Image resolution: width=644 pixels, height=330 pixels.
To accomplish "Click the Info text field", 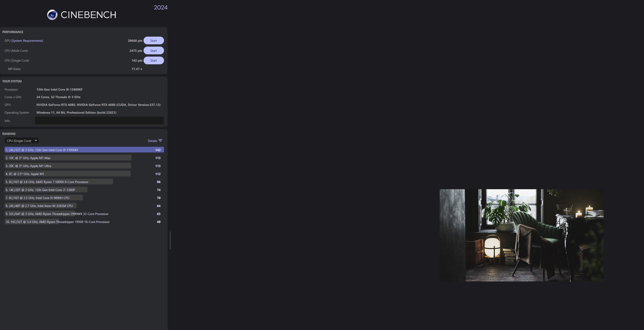I will 99,121.
